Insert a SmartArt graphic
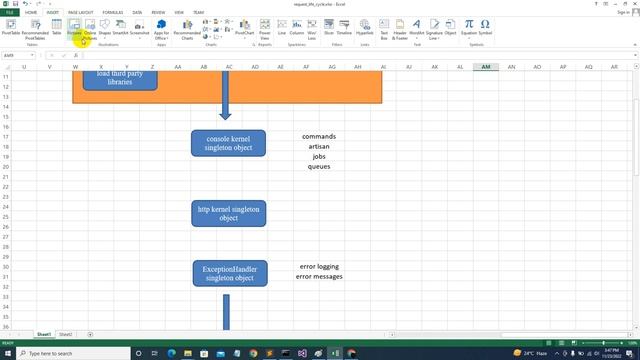The width and height of the screenshot is (640, 360). coord(120,27)
